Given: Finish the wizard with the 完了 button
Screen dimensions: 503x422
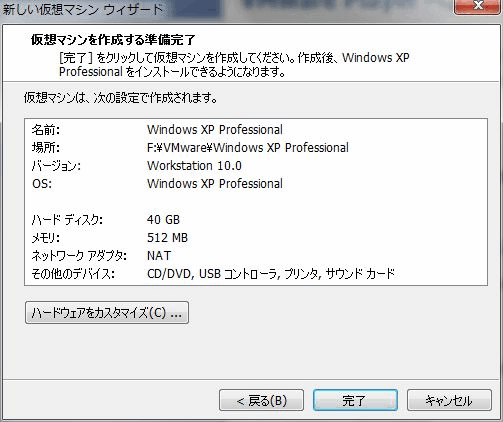Looking at the screenshot, I should tap(355, 400).
